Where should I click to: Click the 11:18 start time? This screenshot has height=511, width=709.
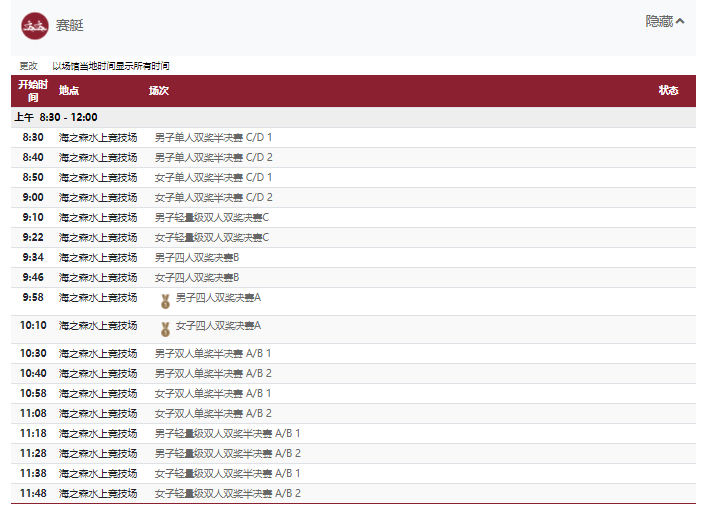tap(33, 433)
